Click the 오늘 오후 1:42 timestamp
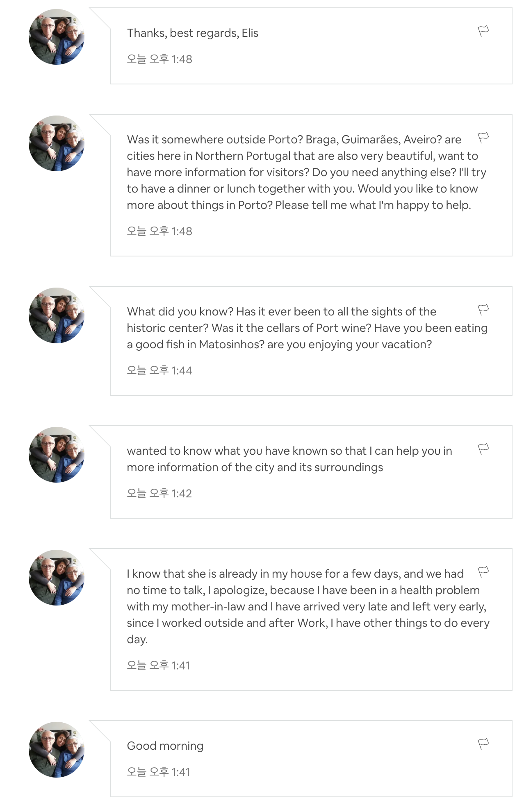Viewport: 524px width, 812px height. 159,494
